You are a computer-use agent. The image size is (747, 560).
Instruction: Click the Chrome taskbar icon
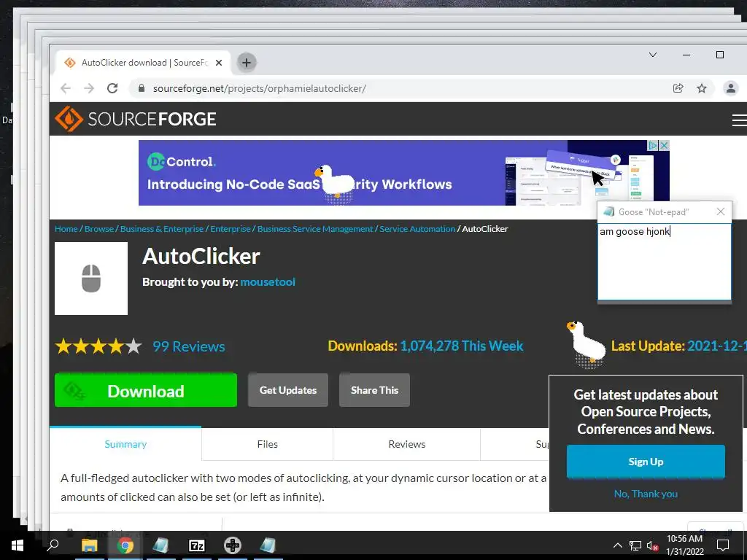click(x=125, y=545)
